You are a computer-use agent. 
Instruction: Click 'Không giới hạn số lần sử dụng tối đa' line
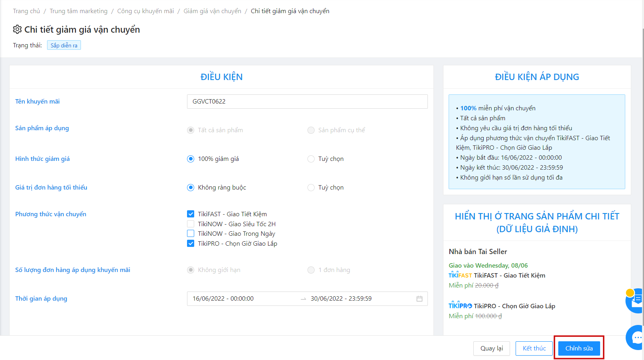509,178
